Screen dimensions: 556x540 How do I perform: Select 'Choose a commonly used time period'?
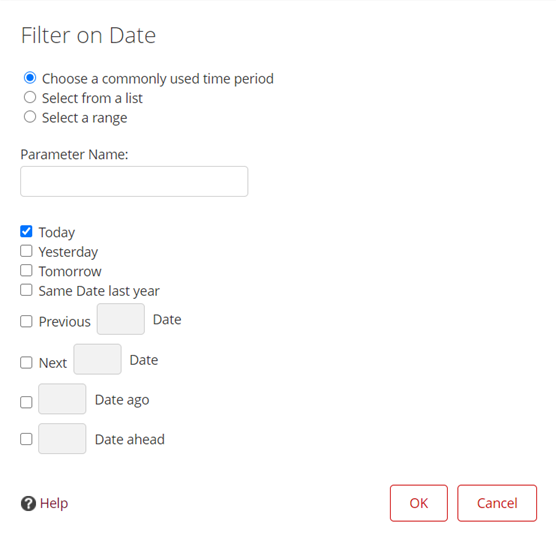tap(30, 78)
